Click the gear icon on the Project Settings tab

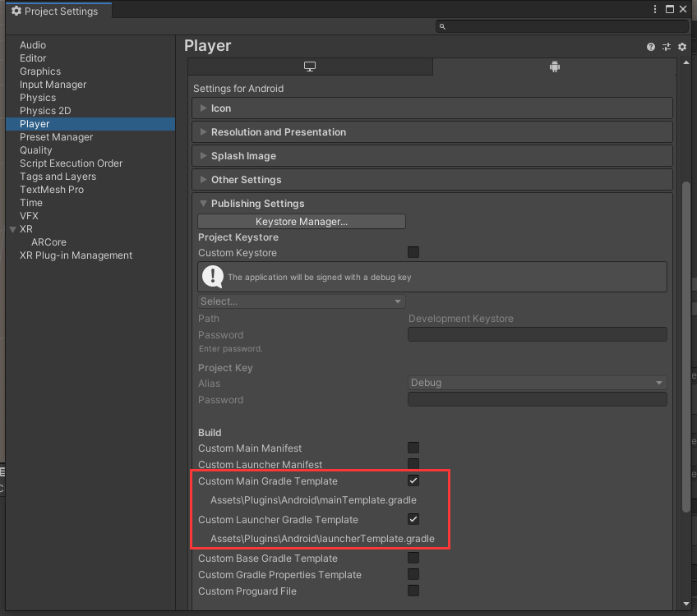click(x=16, y=11)
